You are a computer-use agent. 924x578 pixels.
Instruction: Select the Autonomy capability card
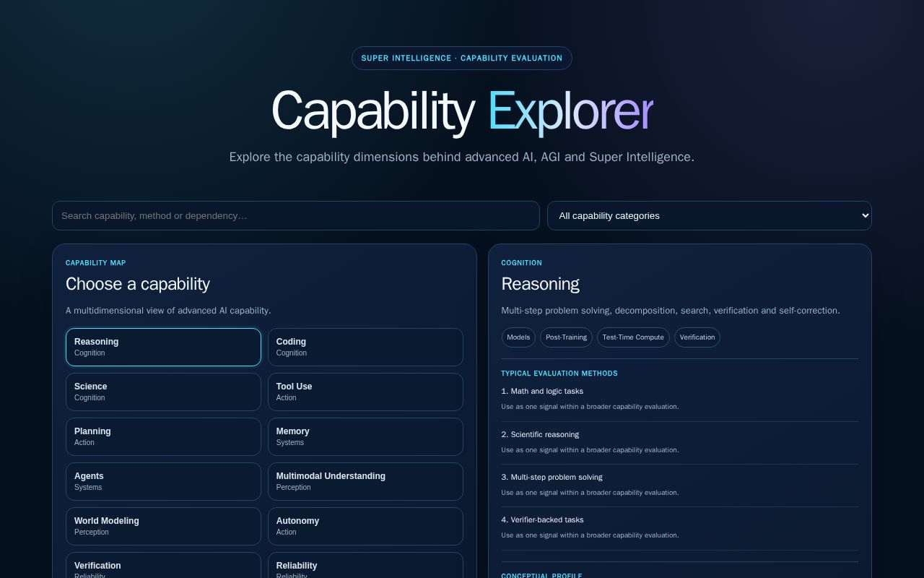(x=365, y=526)
